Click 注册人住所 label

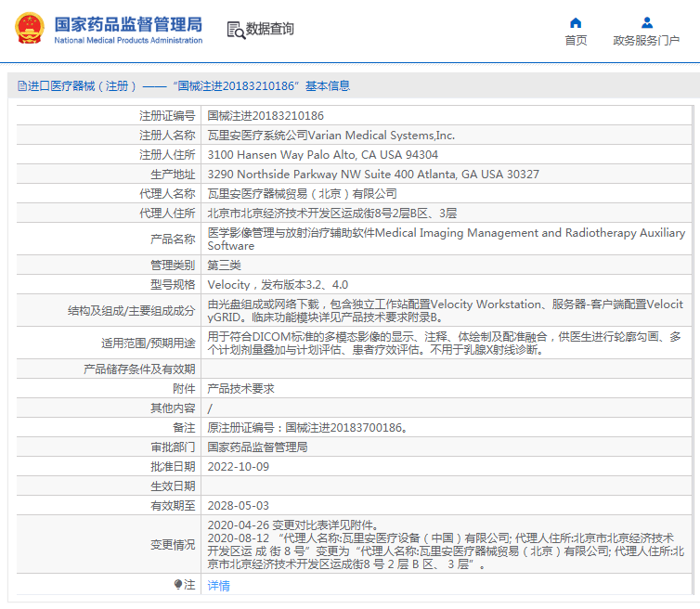167,154
